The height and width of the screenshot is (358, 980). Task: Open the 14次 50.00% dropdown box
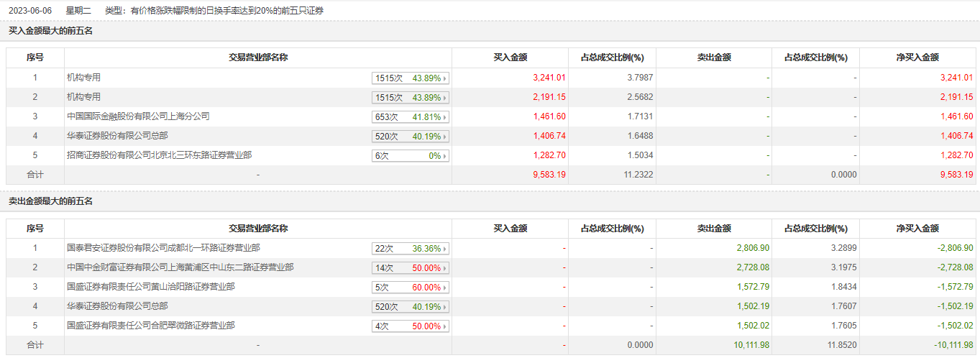411,268
